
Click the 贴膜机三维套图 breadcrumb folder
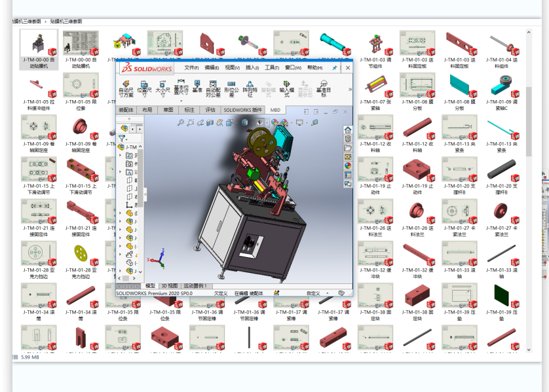click(x=66, y=22)
